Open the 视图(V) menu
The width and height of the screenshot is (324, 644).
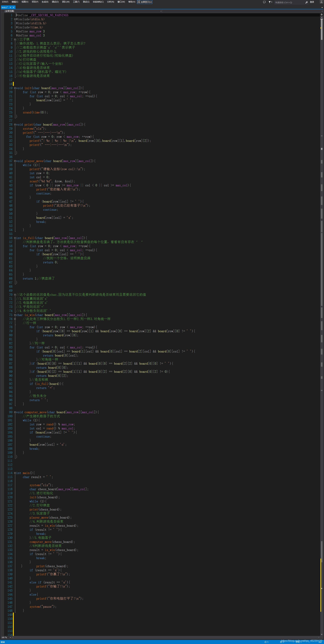[25, 2]
